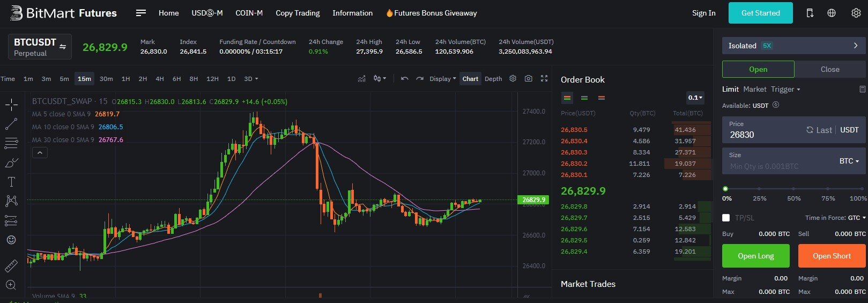Viewport: 868px width, 303px height.
Task: Open the emoji sticker tool
Action: 11,240
